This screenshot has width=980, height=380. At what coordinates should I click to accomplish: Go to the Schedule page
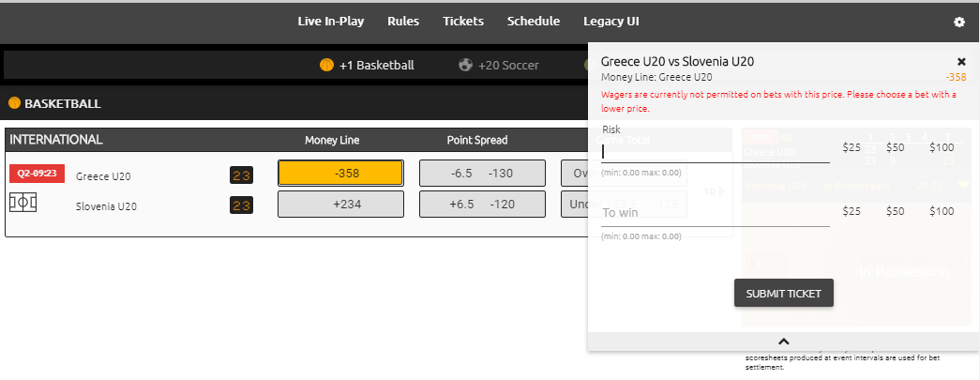pos(534,22)
